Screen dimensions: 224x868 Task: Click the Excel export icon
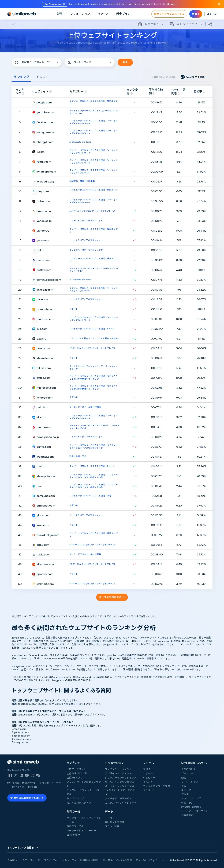pos(182,77)
